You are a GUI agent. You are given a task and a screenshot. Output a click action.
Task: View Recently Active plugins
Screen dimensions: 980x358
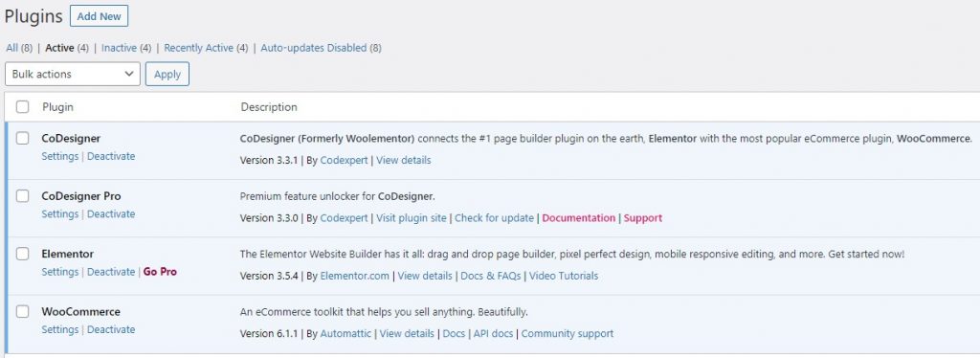[199, 48]
